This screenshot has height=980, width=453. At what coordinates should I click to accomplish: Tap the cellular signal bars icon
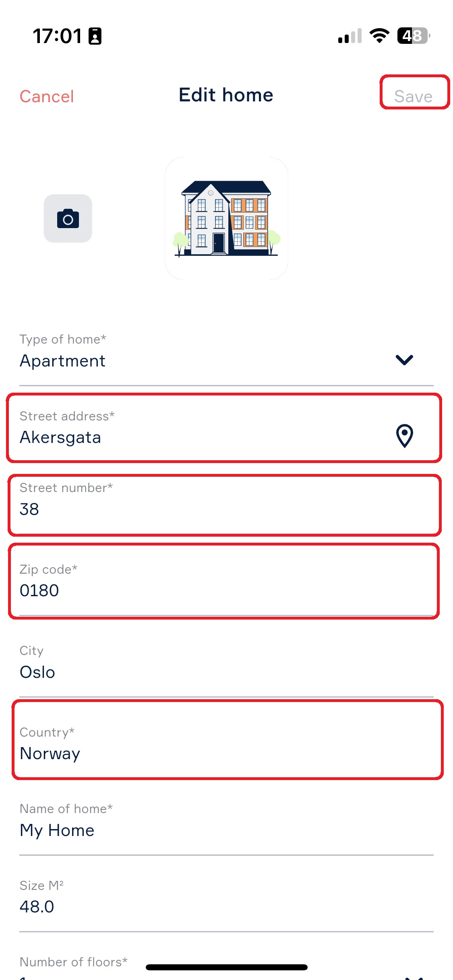coord(350,36)
